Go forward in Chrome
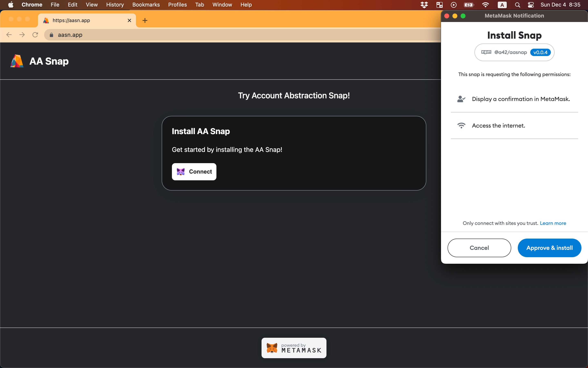Image resolution: width=588 pixels, height=368 pixels. [22, 35]
